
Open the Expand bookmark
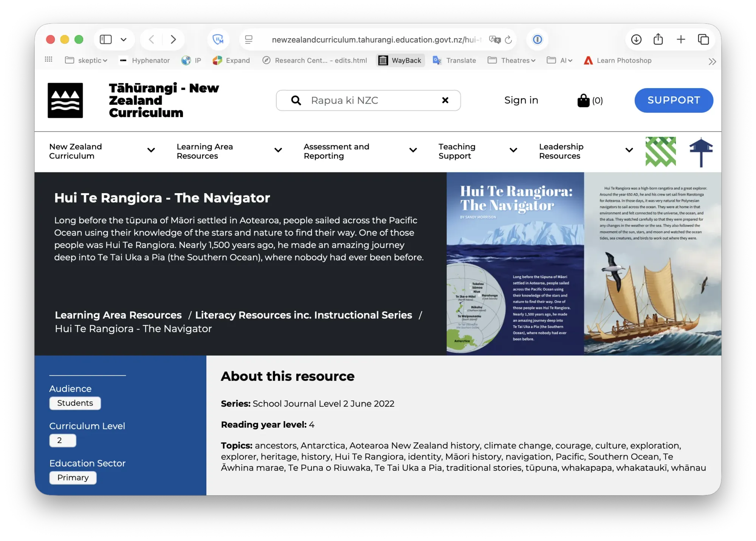231,60
